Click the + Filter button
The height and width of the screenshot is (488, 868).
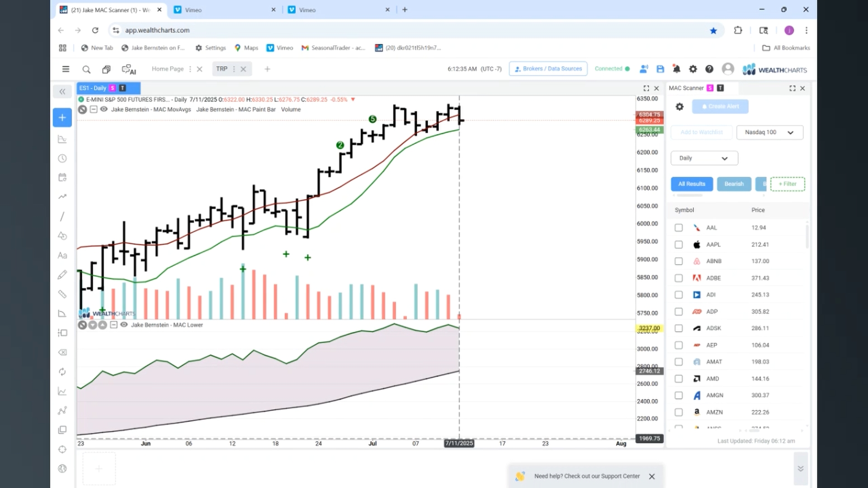pos(788,184)
